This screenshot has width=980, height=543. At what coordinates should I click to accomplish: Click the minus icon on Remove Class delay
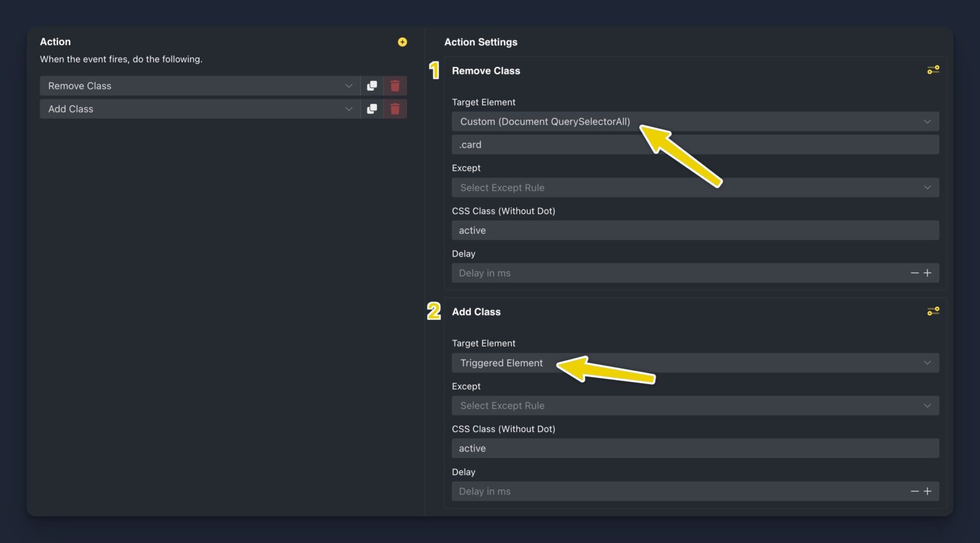pos(914,272)
